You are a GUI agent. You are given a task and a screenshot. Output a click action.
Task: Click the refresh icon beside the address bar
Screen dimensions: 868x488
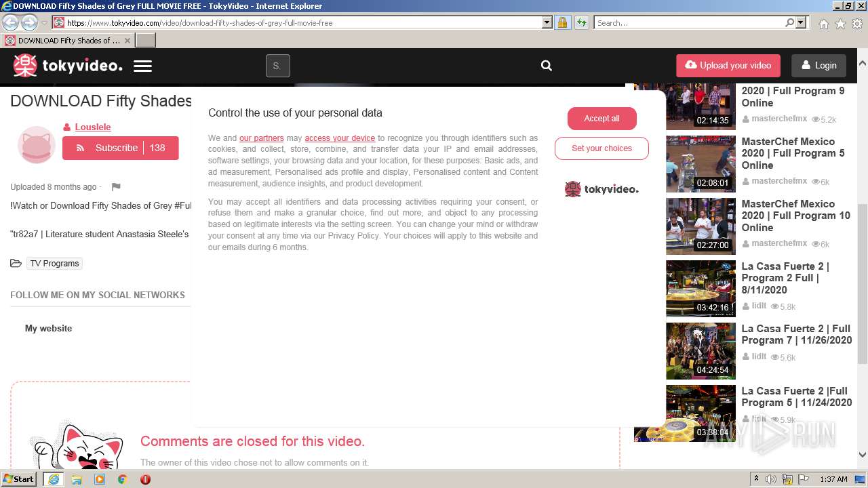(582, 22)
